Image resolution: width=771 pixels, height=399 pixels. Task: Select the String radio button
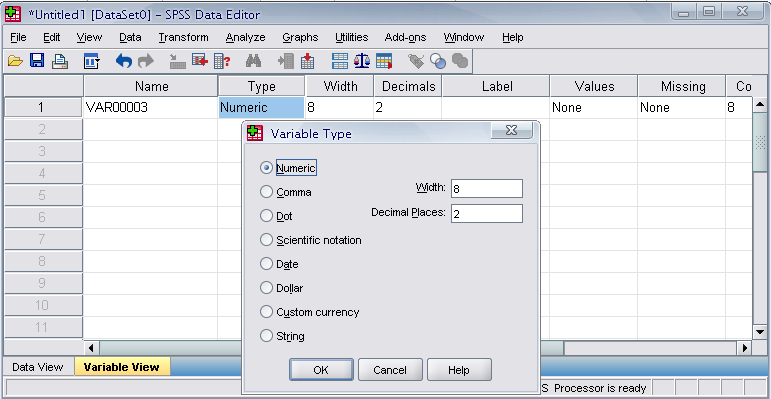tap(266, 336)
